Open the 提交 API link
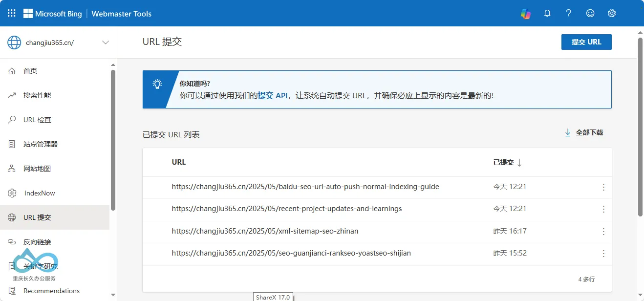Image resolution: width=644 pixels, height=301 pixels. [273, 96]
